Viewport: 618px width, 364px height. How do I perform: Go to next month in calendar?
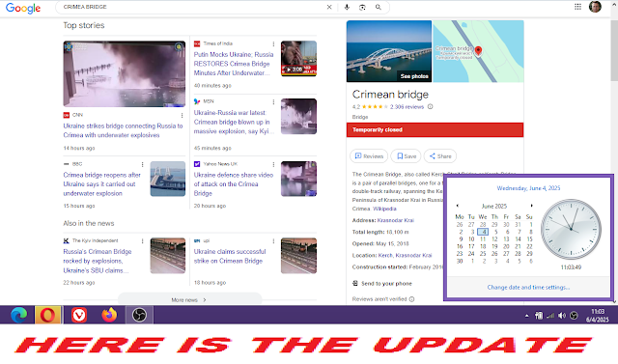point(532,206)
